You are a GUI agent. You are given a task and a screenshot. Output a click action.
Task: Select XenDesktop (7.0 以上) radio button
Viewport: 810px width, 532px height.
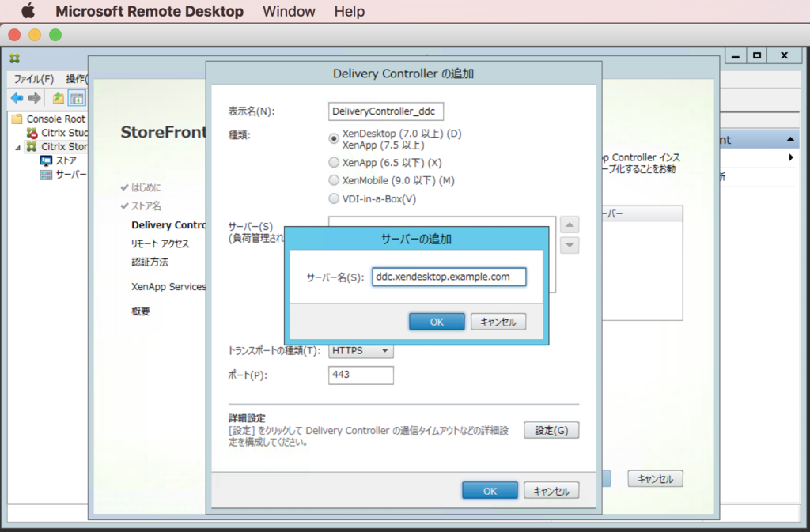click(x=334, y=139)
